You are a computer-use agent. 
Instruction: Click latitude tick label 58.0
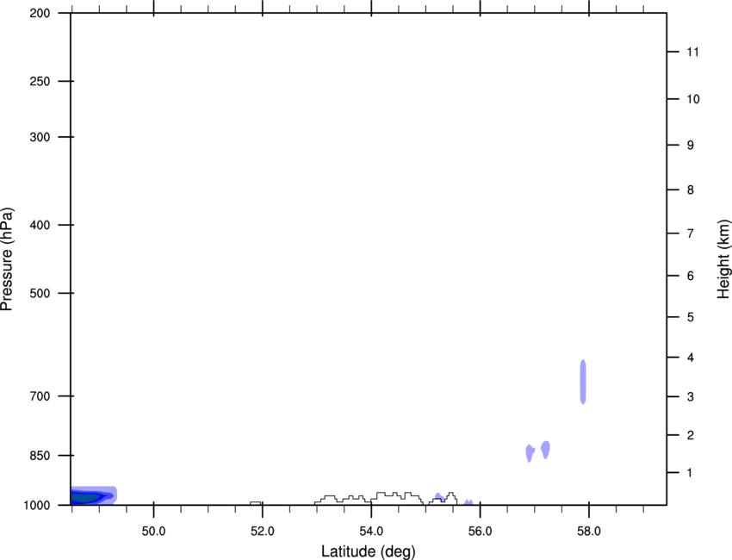pos(589,532)
